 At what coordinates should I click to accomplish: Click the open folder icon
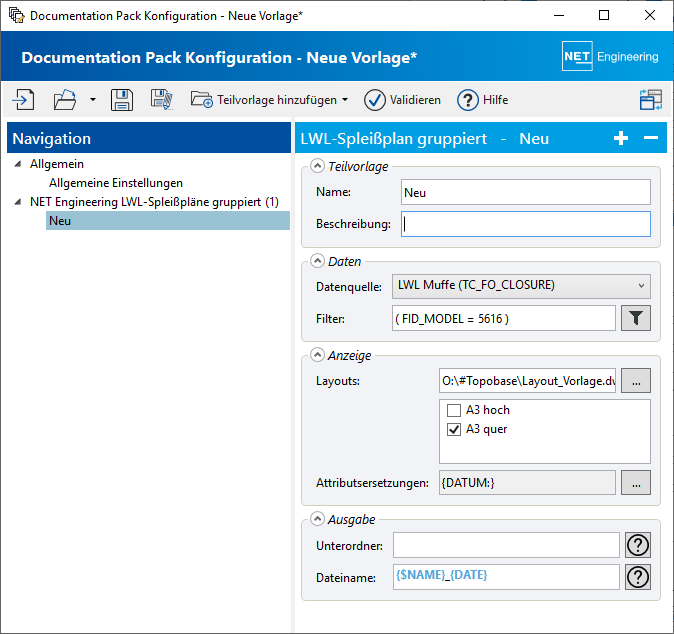[65, 100]
